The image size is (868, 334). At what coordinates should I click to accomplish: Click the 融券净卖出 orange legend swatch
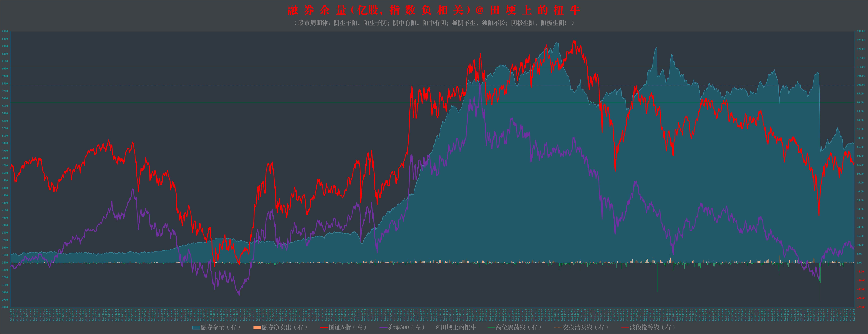[x=257, y=328]
